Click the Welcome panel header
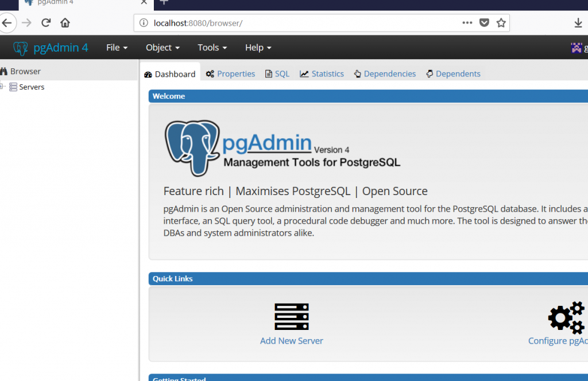Image resolution: width=588 pixels, height=381 pixels. tap(368, 96)
